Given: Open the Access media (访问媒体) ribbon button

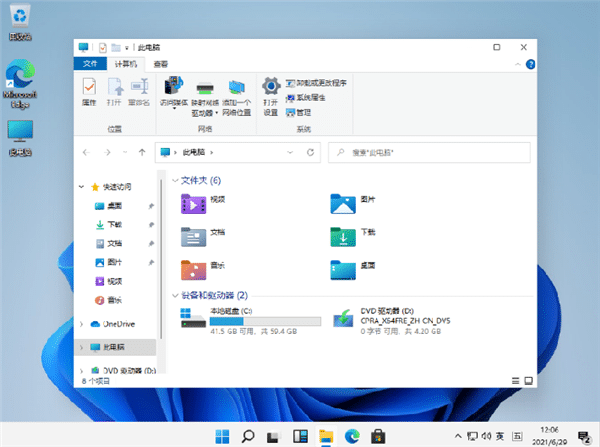Looking at the screenshot, I should [x=174, y=93].
